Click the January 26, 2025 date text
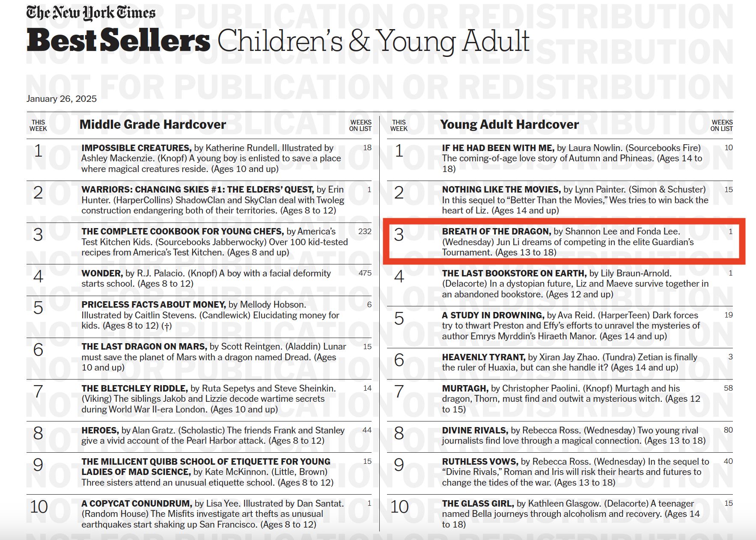 tap(62, 99)
